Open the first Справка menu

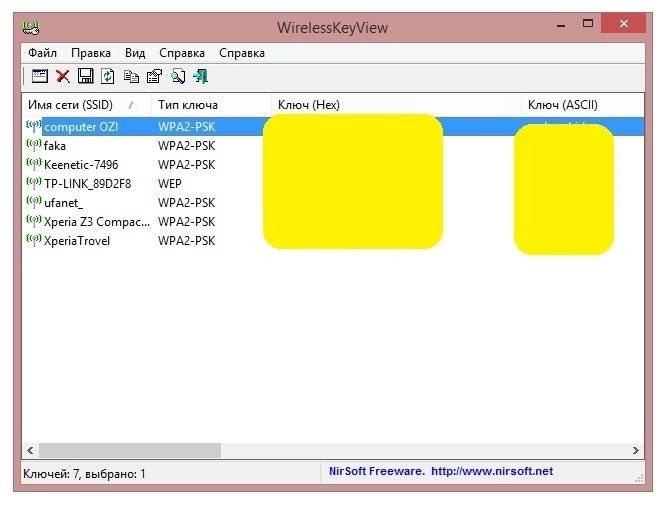pos(182,53)
